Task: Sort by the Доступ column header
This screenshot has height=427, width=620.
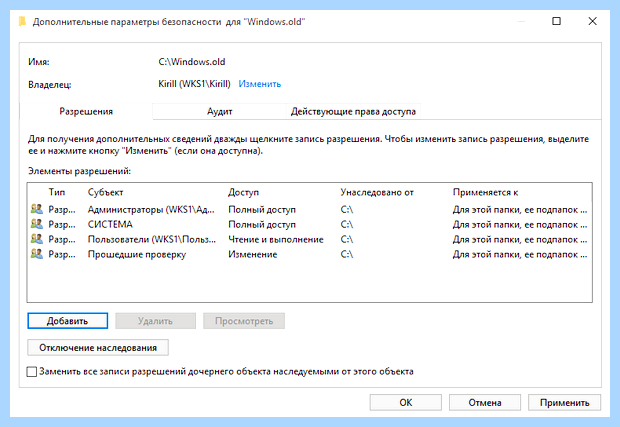Action: [x=243, y=192]
